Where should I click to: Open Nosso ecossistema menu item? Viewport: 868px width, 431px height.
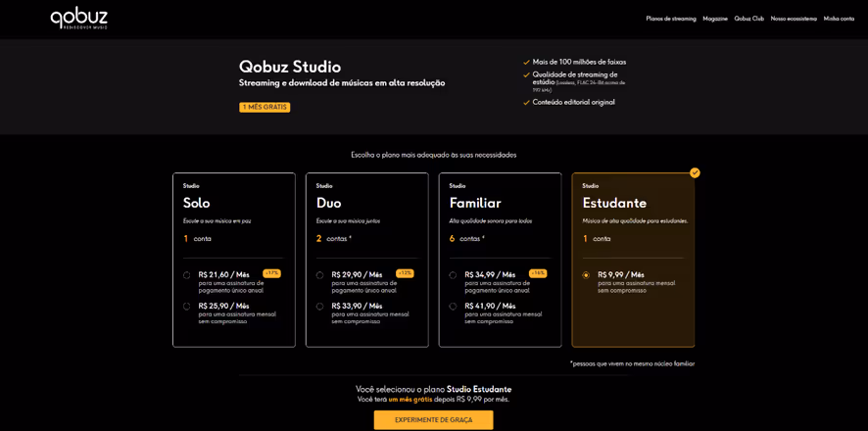tap(794, 19)
